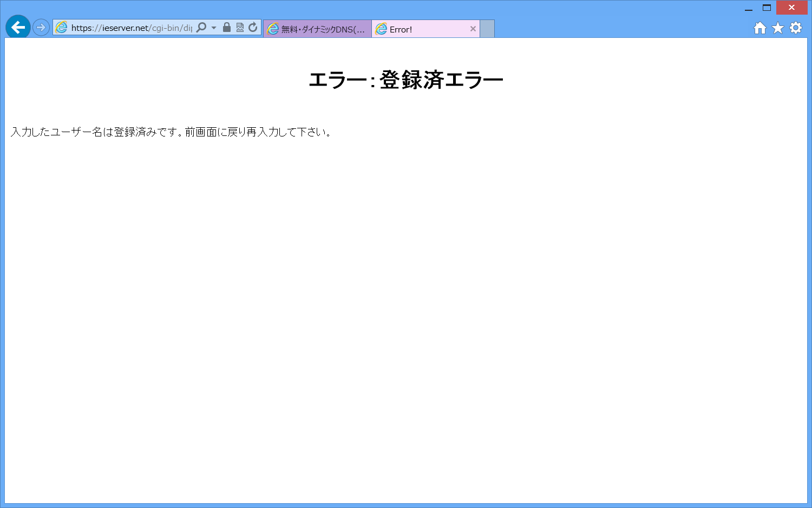
Task: Open the address bar autocomplete dropdown arrow
Action: click(x=213, y=27)
